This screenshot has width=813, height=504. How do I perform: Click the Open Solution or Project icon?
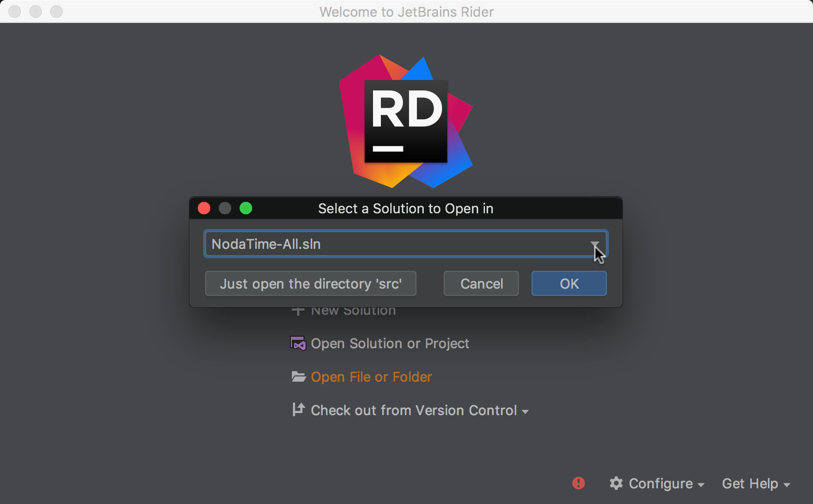pos(298,343)
